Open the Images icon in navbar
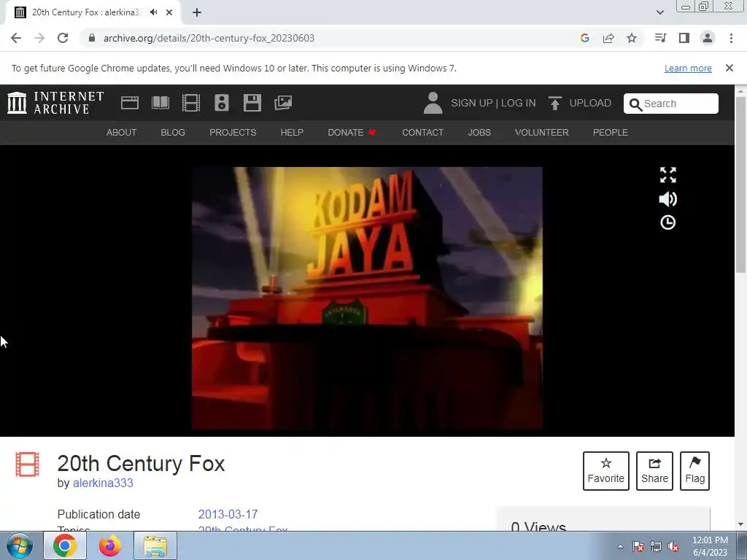 coord(283,103)
